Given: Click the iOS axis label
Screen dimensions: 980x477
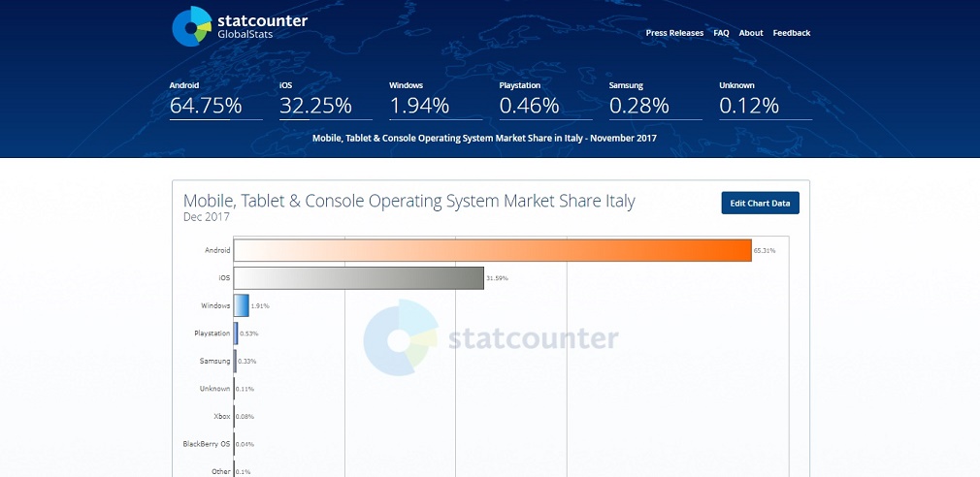Looking at the screenshot, I should [224, 278].
